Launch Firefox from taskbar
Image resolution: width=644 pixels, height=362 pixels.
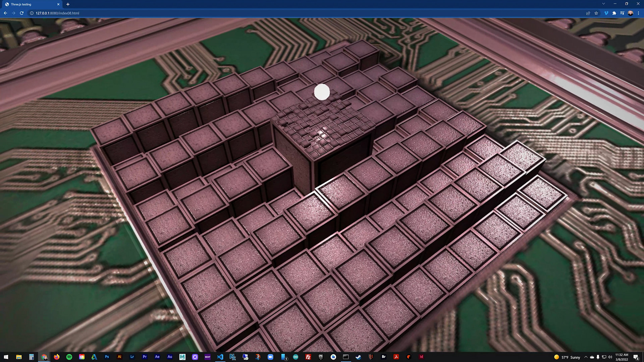(x=56, y=357)
